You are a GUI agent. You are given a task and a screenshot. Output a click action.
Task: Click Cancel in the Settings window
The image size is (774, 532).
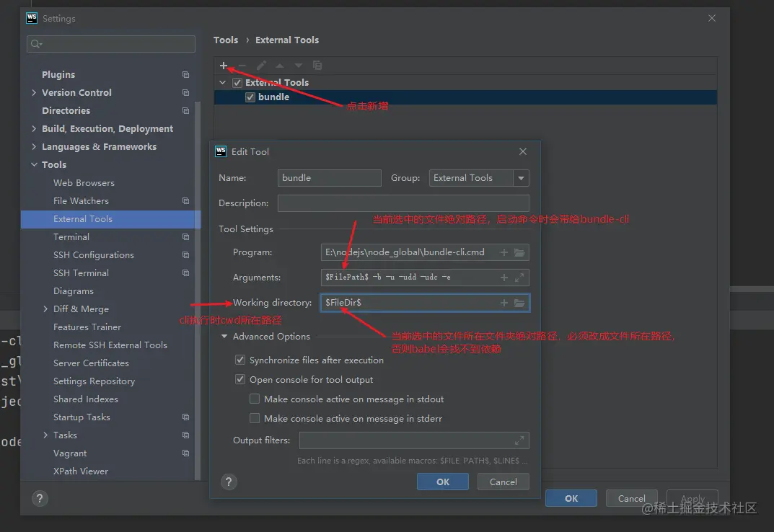pos(631,498)
